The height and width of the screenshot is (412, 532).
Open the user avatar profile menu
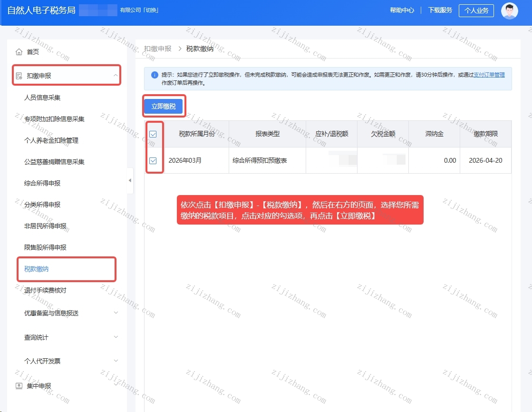click(x=509, y=10)
